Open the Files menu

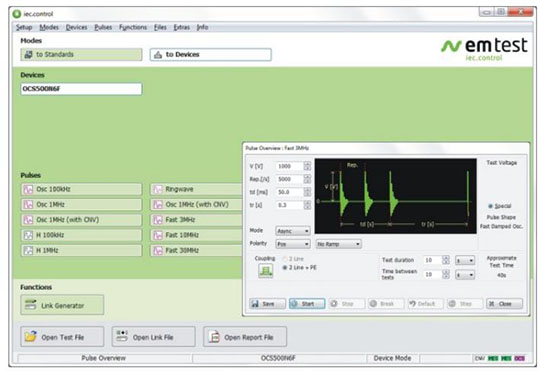(160, 27)
